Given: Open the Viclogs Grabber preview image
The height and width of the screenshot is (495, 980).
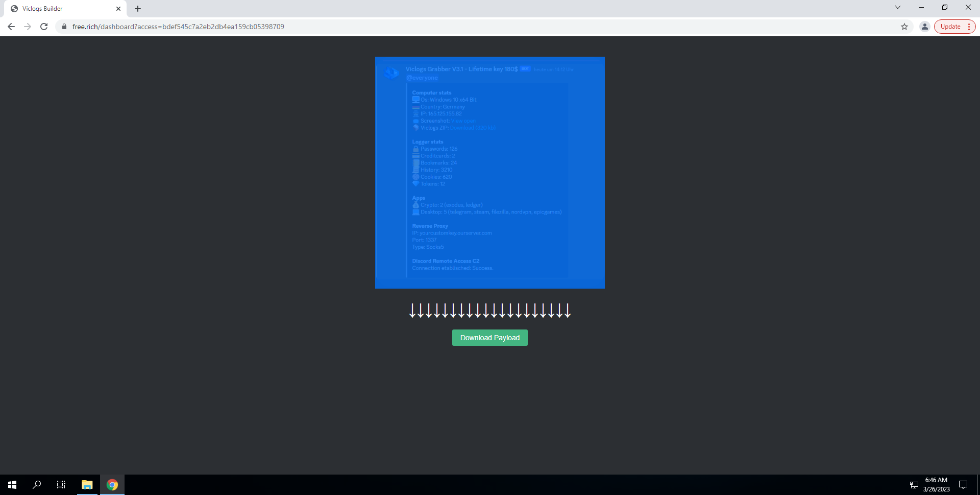Looking at the screenshot, I should 490,173.
